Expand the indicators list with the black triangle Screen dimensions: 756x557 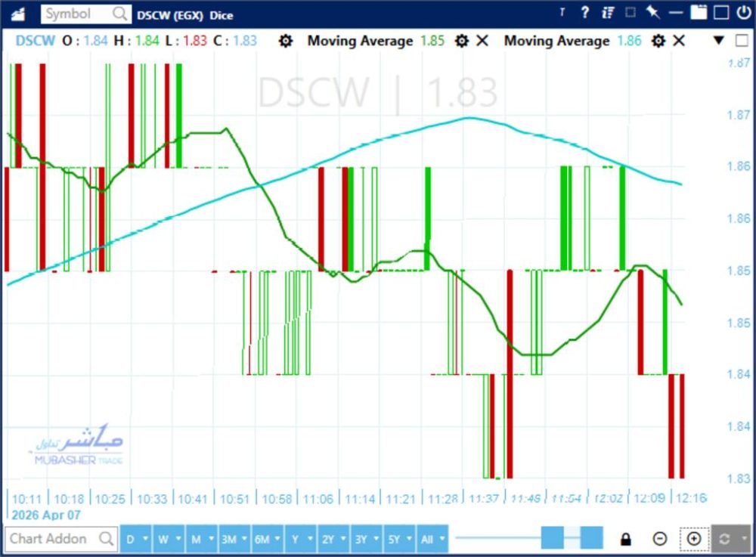[x=719, y=41]
